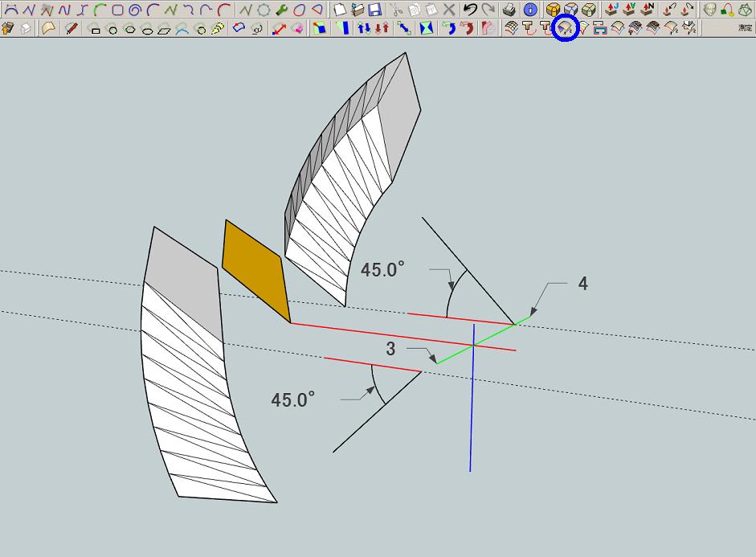The image size is (756, 557).
Task: Choose the spiral curve tool
Action: tap(134, 9)
